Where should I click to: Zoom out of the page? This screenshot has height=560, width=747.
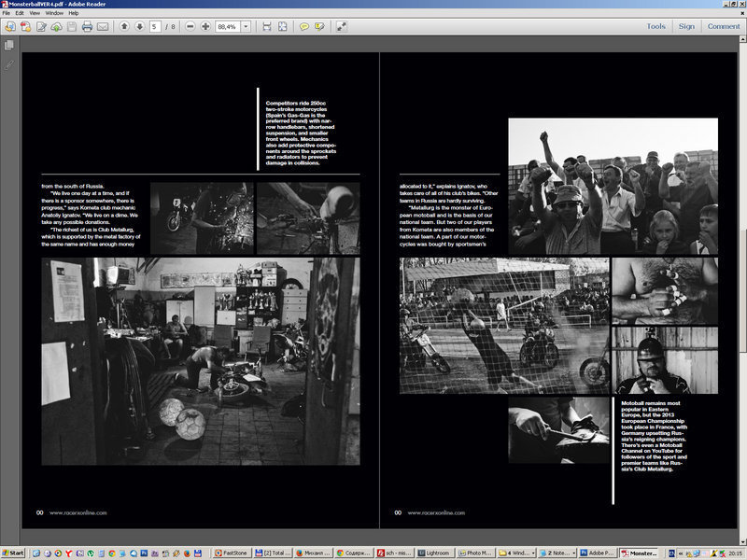point(191,26)
